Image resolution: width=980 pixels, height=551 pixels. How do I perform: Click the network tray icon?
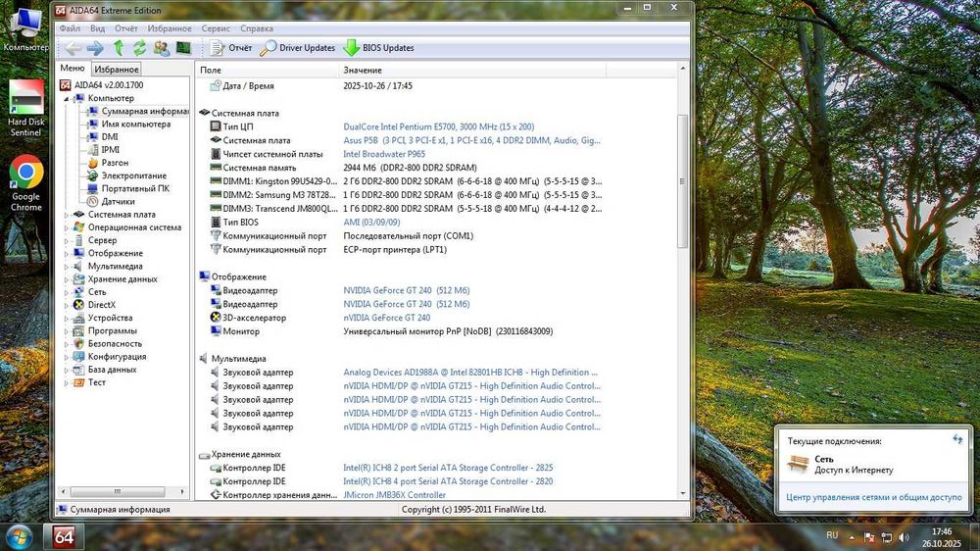click(x=886, y=537)
